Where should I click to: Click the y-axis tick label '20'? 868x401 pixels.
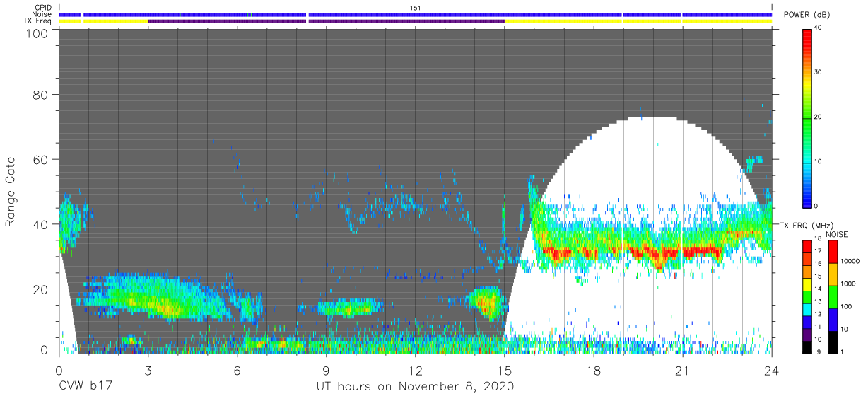(x=40, y=289)
